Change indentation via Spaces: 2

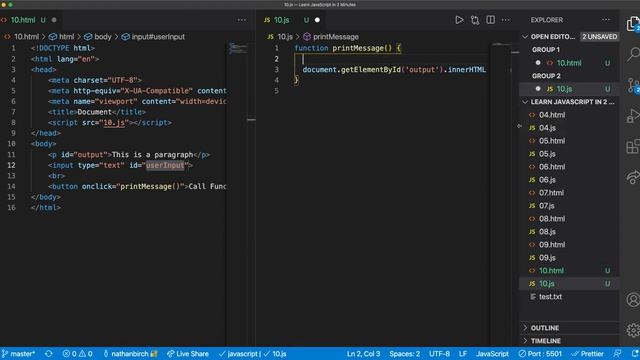pyautogui.click(x=404, y=354)
